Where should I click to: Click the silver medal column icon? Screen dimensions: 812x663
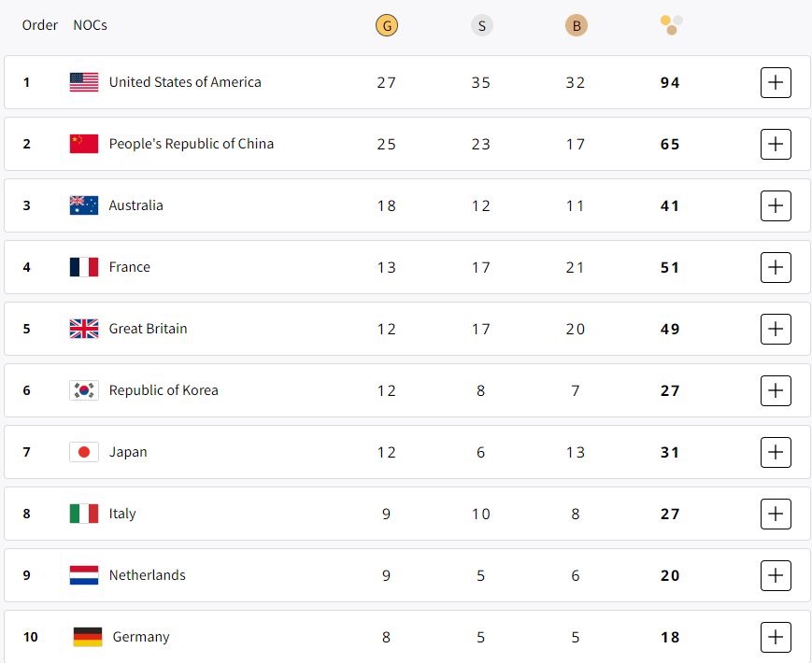click(481, 26)
